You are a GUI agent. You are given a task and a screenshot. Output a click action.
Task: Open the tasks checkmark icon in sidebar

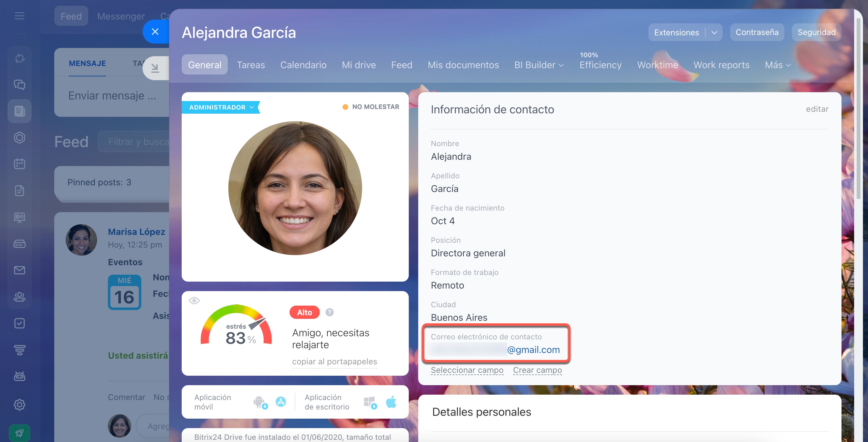[x=20, y=323]
